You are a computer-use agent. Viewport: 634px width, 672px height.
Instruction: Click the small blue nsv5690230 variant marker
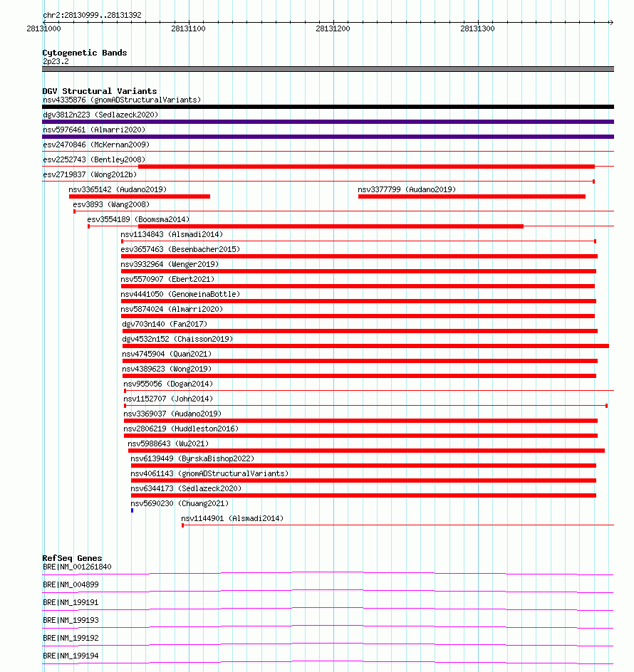click(x=132, y=510)
